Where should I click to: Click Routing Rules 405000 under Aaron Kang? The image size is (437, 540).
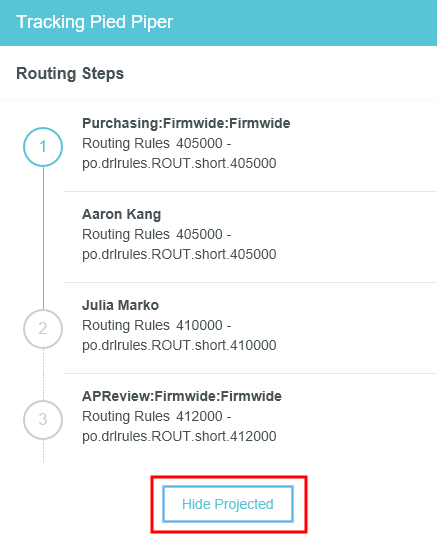click(152, 234)
